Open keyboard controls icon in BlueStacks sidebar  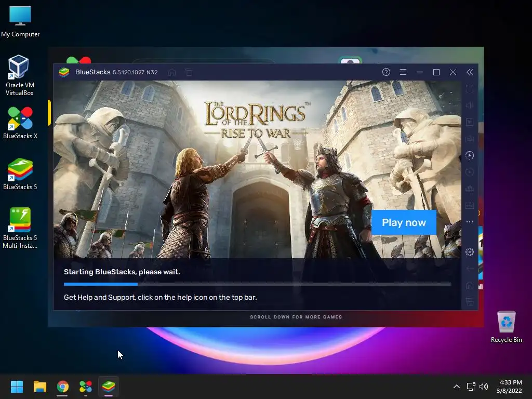pyautogui.click(x=470, y=139)
